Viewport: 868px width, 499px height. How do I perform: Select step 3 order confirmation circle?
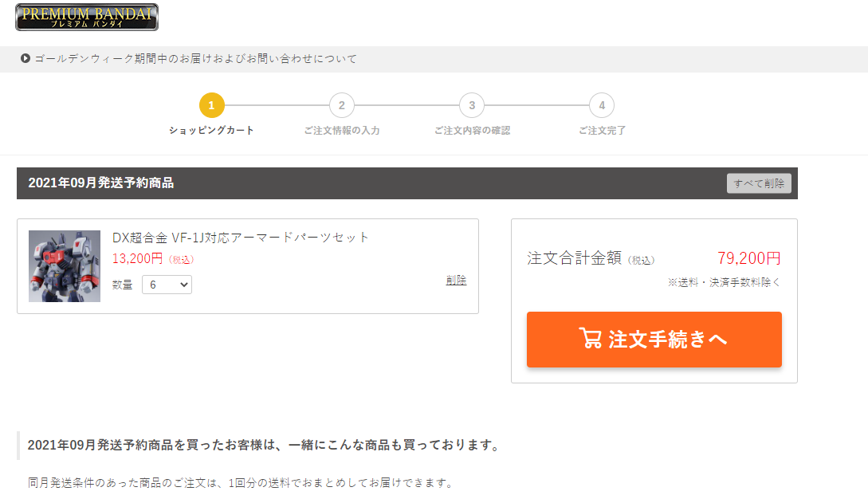point(472,105)
